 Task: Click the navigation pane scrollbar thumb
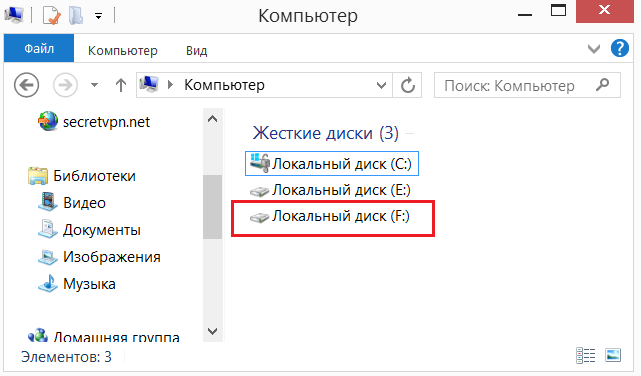pyautogui.click(x=213, y=207)
